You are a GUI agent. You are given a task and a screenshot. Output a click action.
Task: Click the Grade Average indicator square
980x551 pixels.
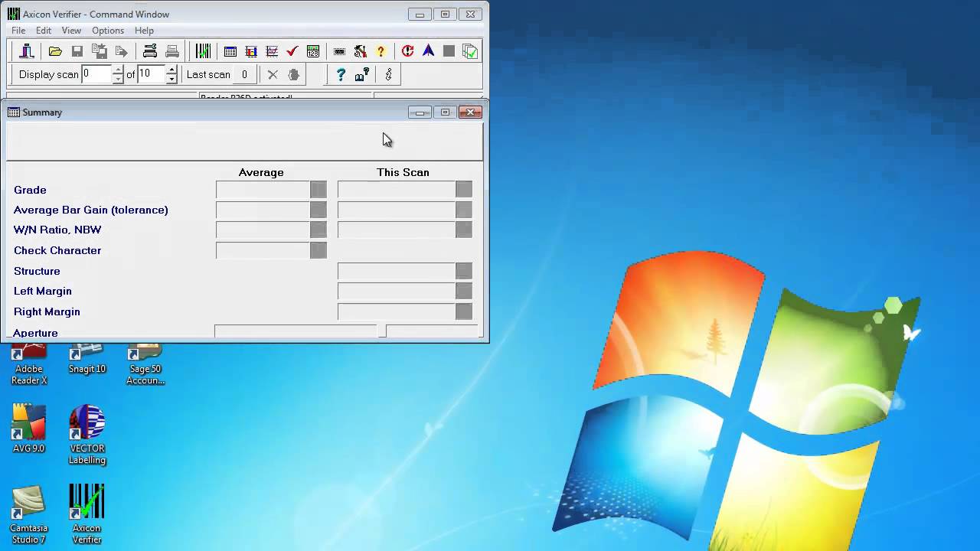pyautogui.click(x=318, y=189)
